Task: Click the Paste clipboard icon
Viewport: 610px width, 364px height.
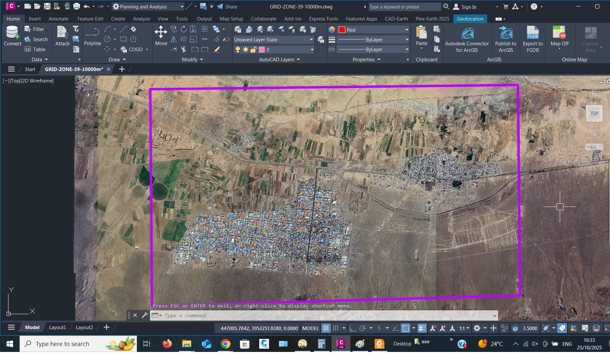Action: pos(421,36)
